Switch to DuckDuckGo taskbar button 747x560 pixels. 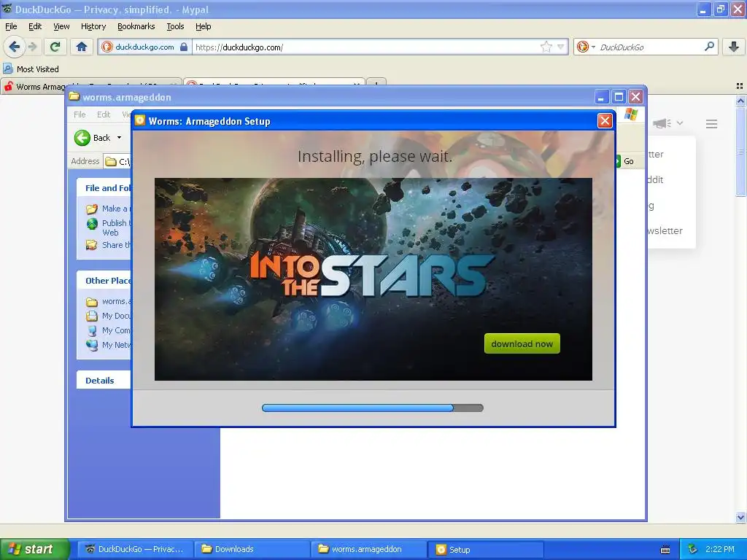pyautogui.click(x=135, y=549)
